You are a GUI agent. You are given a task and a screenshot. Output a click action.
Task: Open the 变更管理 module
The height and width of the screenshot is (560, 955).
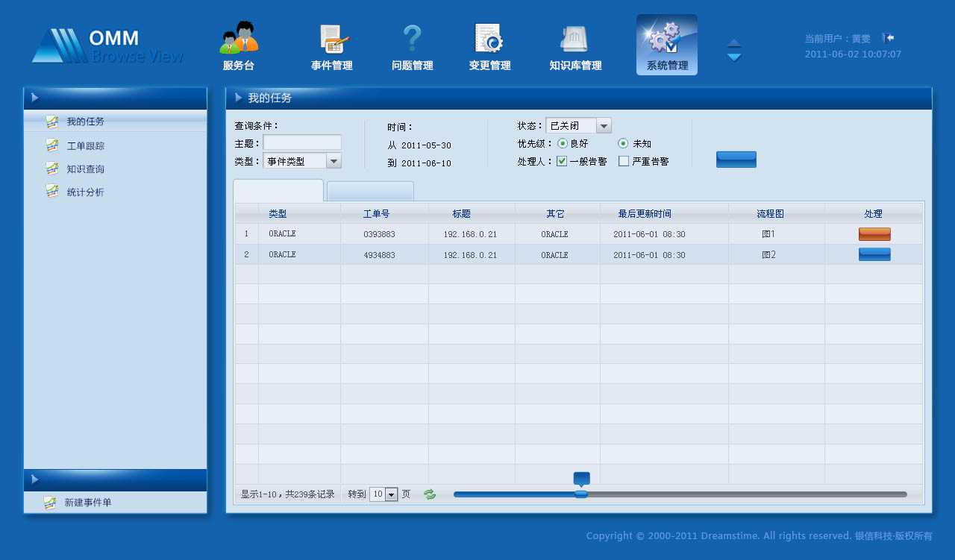[489, 45]
